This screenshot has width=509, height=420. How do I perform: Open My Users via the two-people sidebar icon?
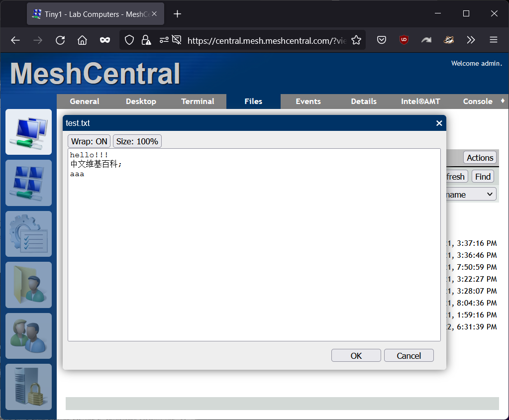(x=28, y=335)
